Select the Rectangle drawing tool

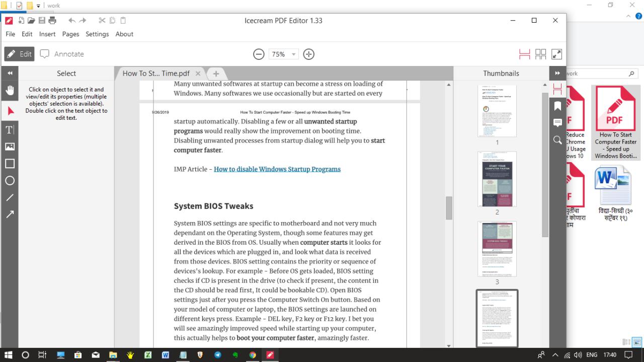click(x=9, y=163)
